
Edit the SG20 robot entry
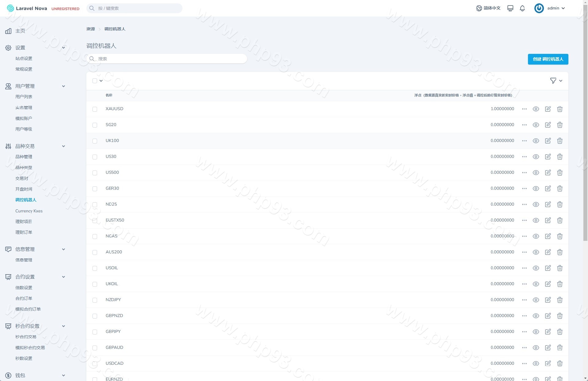[x=548, y=125]
